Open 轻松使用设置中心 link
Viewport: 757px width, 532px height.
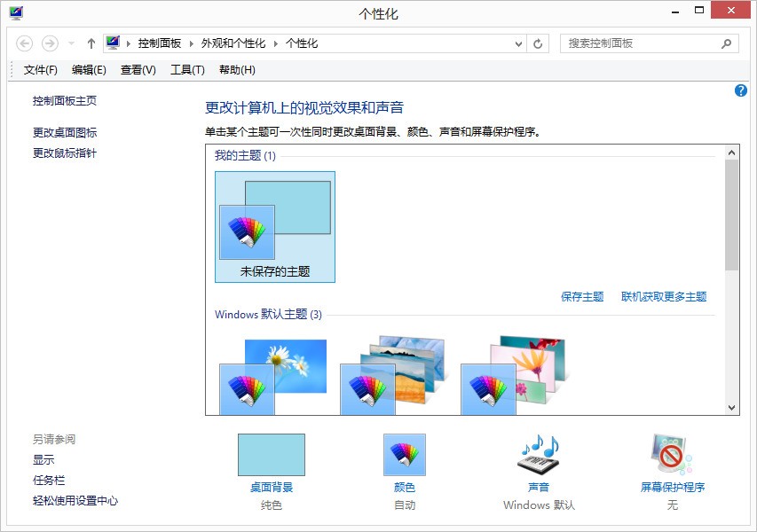[x=75, y=501]
